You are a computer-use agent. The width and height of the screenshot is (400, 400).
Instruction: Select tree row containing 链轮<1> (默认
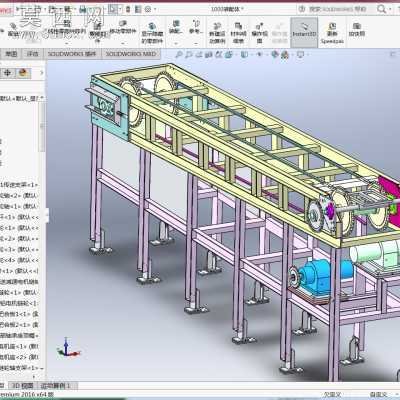(x=19, y=292)
